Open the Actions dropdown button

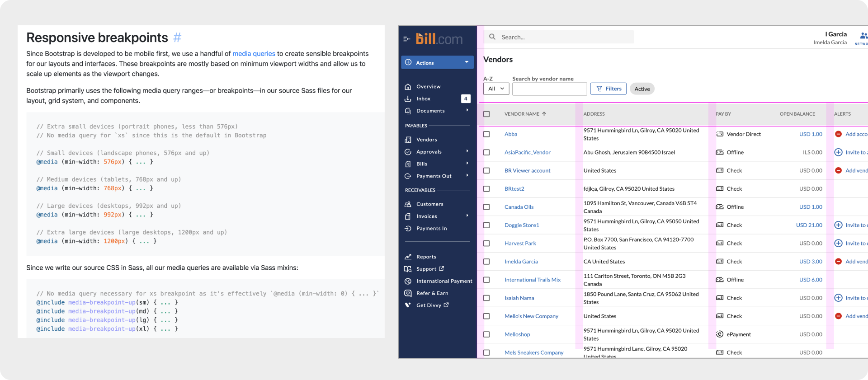tap(437, 62)
